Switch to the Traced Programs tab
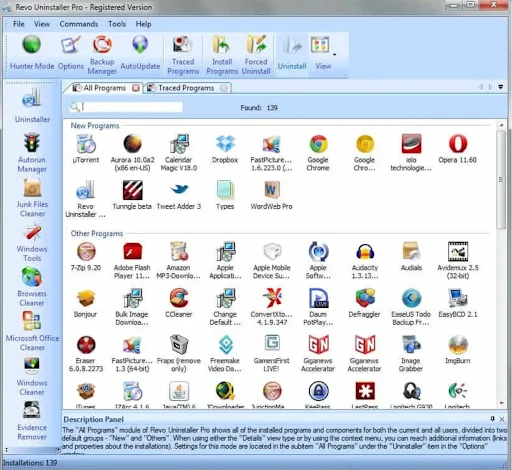The width and height of the screenshot is (512, 470). pyautogui.click(x=186, y=88)
